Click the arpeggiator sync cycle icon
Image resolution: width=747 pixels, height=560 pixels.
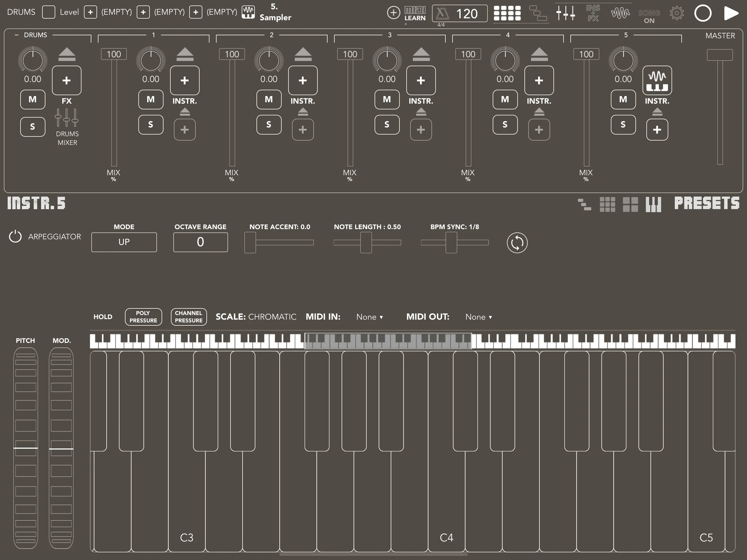click(x=517, y=243)
